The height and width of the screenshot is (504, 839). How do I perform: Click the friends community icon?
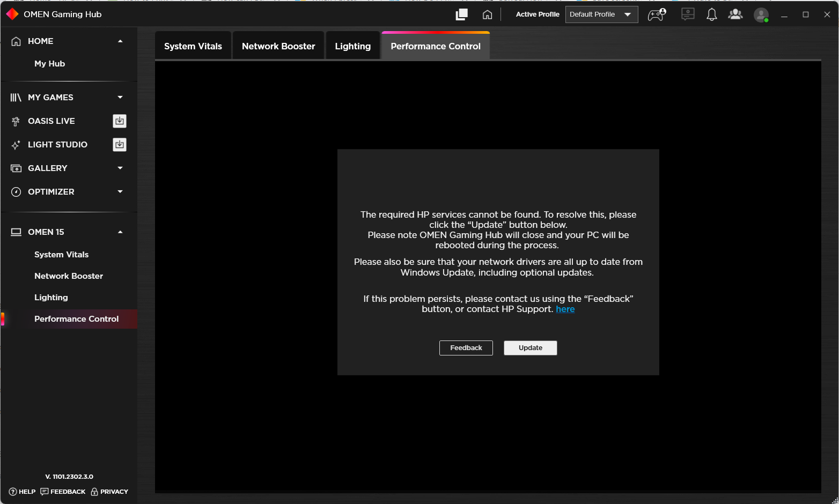(x=735, y=15)
